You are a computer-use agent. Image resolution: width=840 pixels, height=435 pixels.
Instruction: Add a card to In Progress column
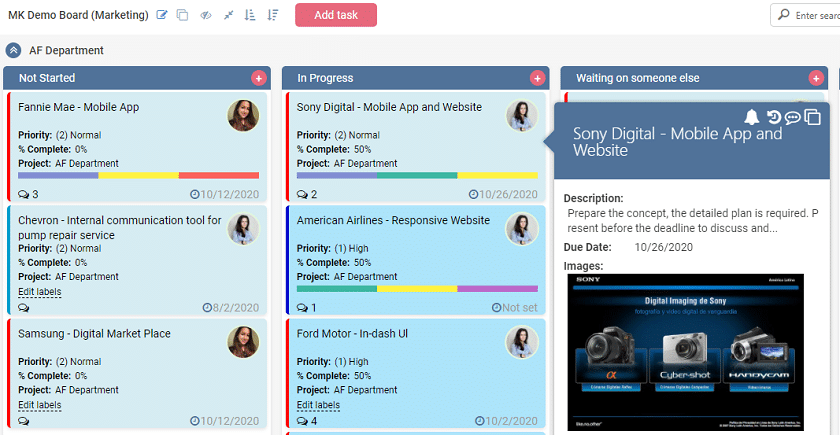click(x=537, y=78)
